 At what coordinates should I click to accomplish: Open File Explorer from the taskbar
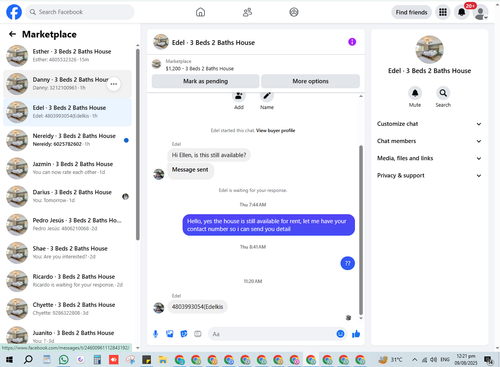point(163,360)
